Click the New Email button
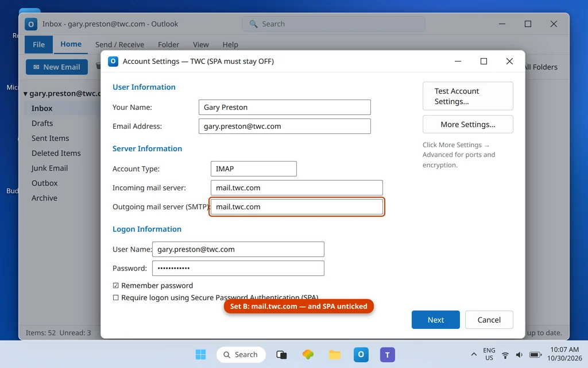 [57, 67]
